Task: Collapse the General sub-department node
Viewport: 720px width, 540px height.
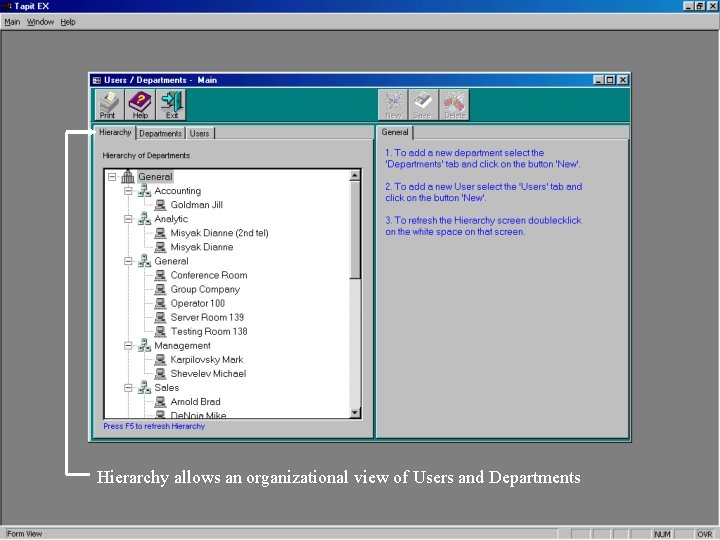Action: click(x=129, y=261)
